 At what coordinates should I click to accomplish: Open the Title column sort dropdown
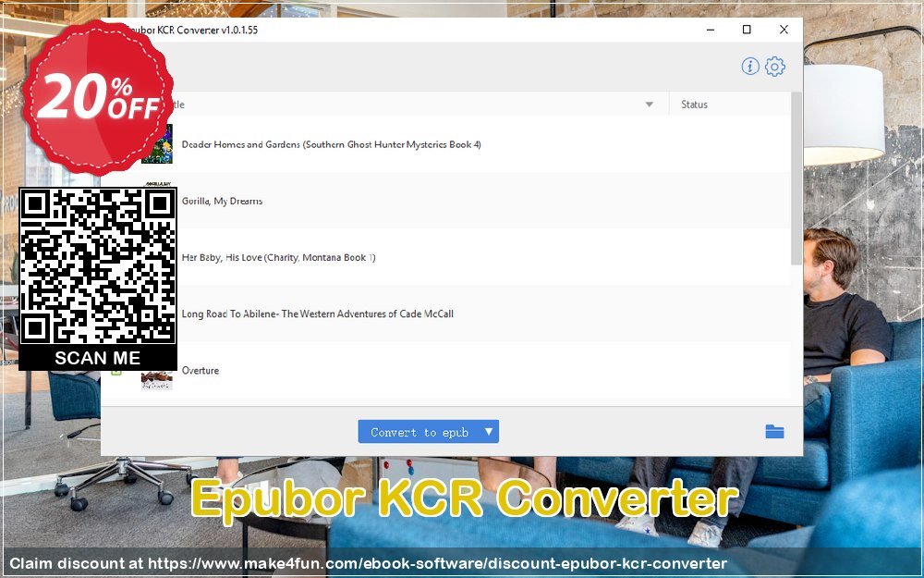(x=649, y=105)
